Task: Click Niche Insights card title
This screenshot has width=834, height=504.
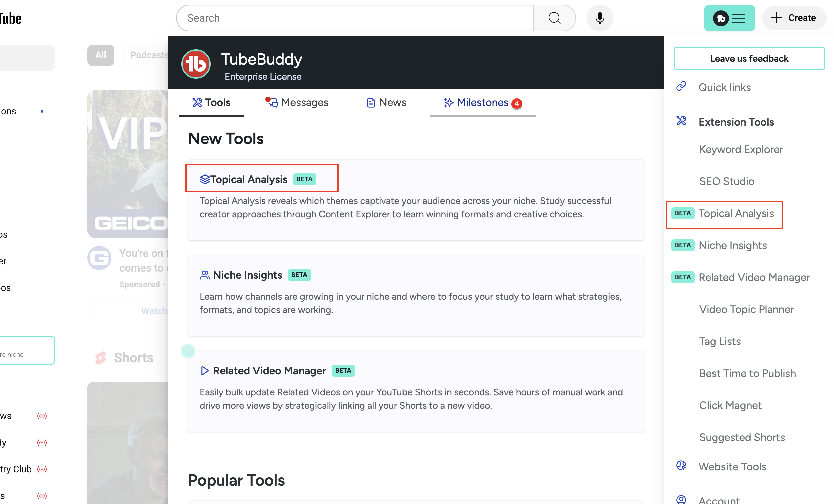Action: pyautogui.click(x=247, y=275)
